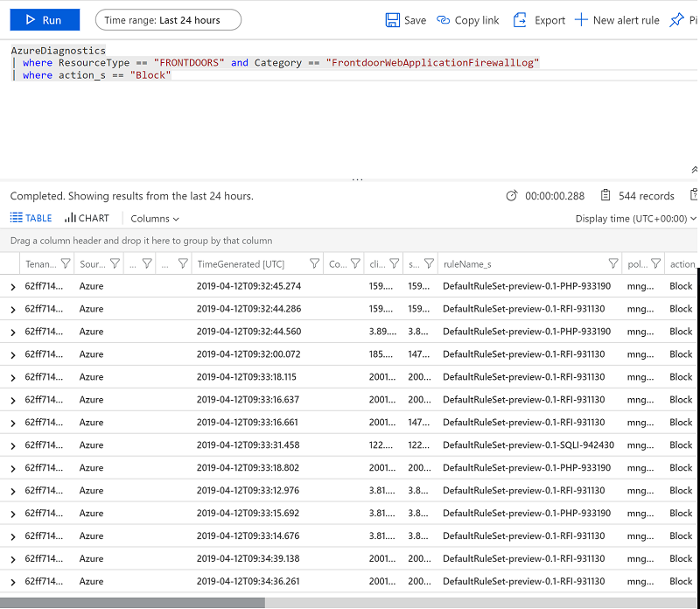Click the records clipboard icon
This screenshot has width=700, height=609.
point(605,195)
